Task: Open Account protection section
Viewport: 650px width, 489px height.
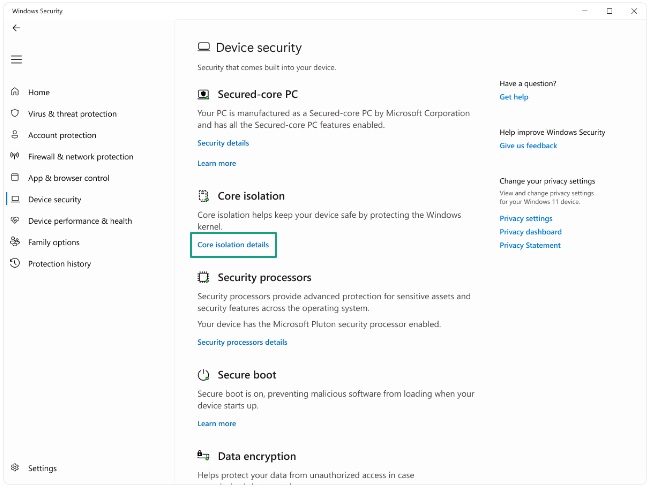Action: [62, 135]
